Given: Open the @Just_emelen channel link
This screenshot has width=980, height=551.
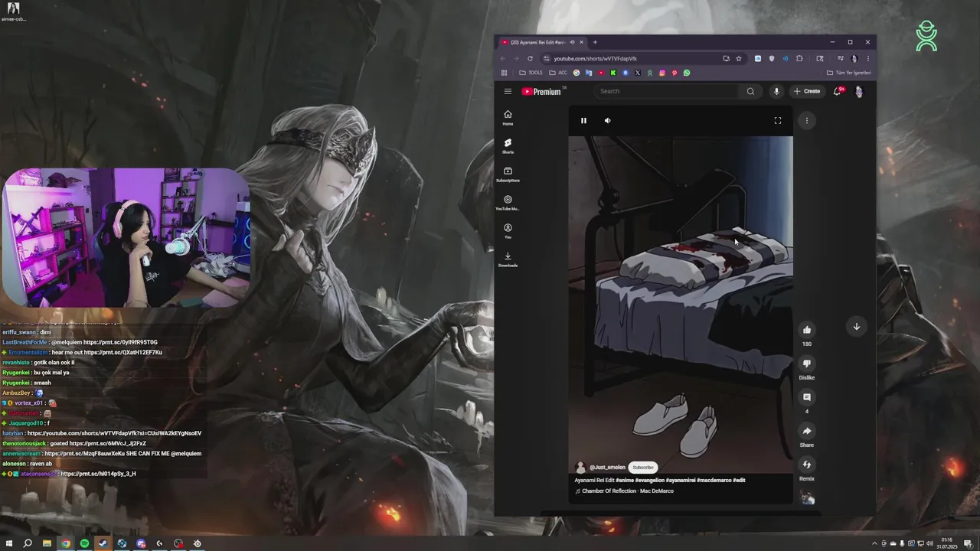Looking at the screenshot, I should tap(607, 468).
